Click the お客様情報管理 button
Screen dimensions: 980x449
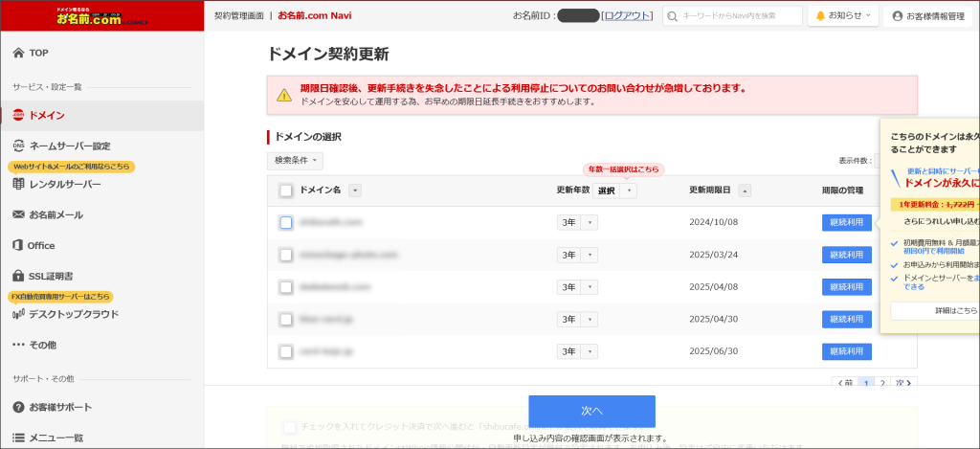[x=927, y=16]
